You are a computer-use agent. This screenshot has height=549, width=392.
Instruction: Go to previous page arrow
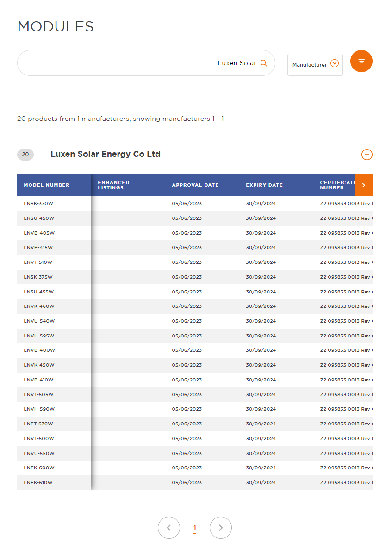pyautogui.click(x=169, y=528)
